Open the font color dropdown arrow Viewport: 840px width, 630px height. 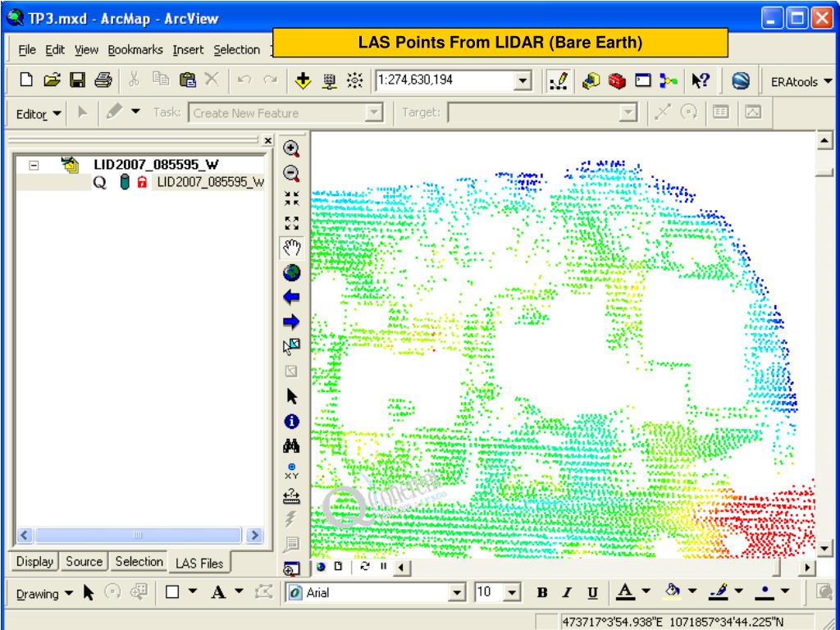pyautogui.click(x=646, y=591)
